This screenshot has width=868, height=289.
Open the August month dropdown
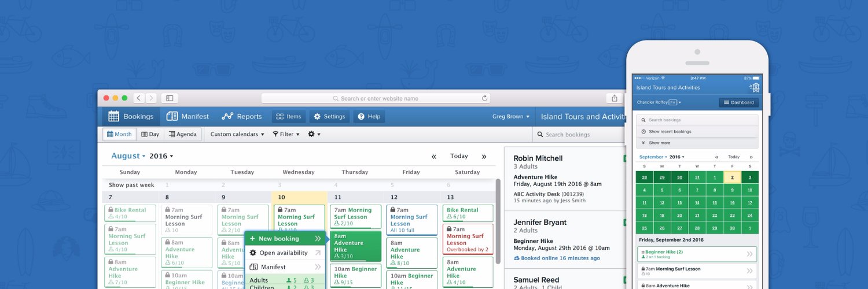pyautogui.click(x=128, y=156)
